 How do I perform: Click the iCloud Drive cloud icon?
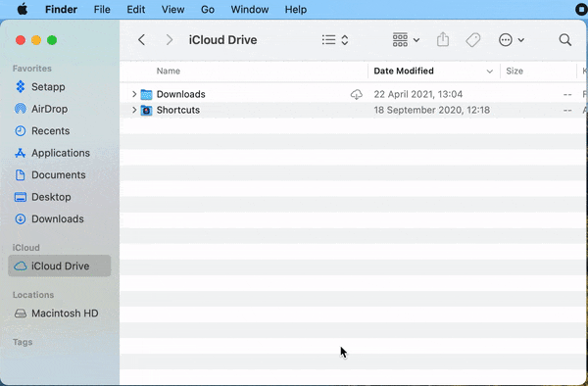pyautogui.click(x=21, y=266)
